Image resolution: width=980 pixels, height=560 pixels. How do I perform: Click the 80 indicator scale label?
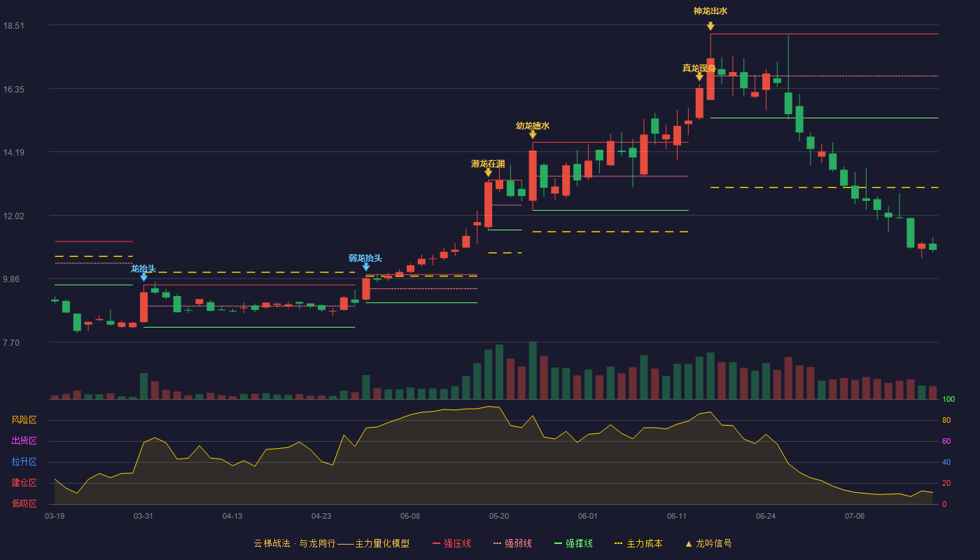tap(946, 420)
